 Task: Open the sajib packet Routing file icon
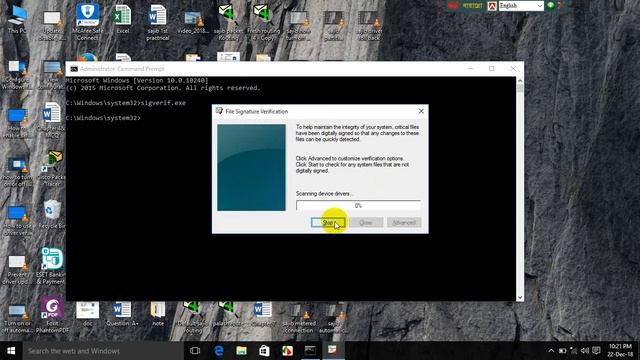click(228, 22)
